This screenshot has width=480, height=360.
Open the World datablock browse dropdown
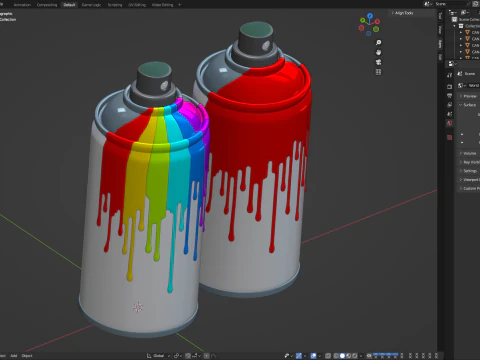462,85
